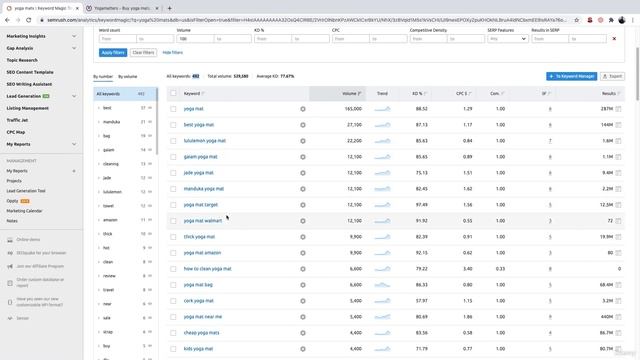The width and height of the screenshot is (640, 360).
Task: Click the Export button
Action: click(x=612, y=76)
